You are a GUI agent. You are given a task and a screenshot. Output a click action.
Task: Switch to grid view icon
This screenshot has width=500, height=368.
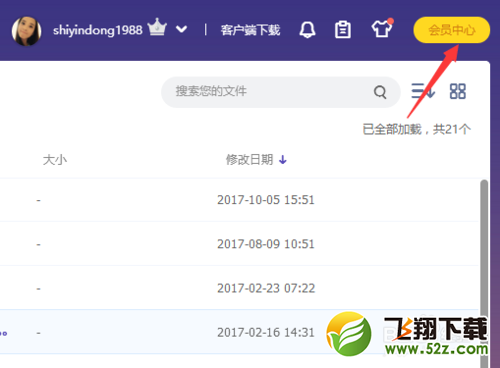click(458, 91)
